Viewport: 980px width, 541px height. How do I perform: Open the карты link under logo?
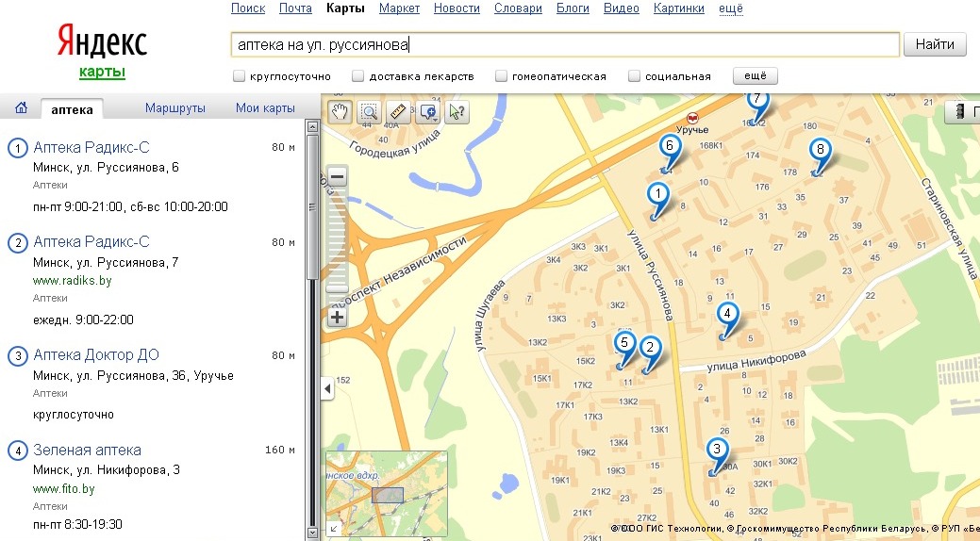point(102,72)
